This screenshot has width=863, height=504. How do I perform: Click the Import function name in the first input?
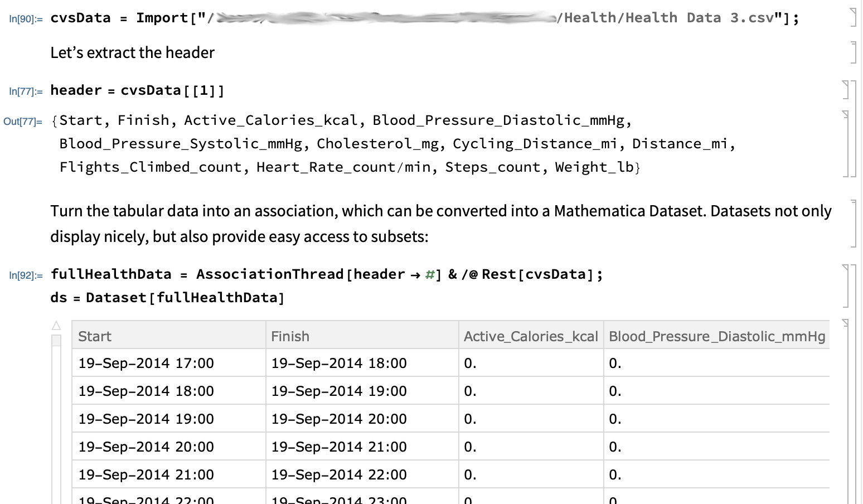coord(162,18)
